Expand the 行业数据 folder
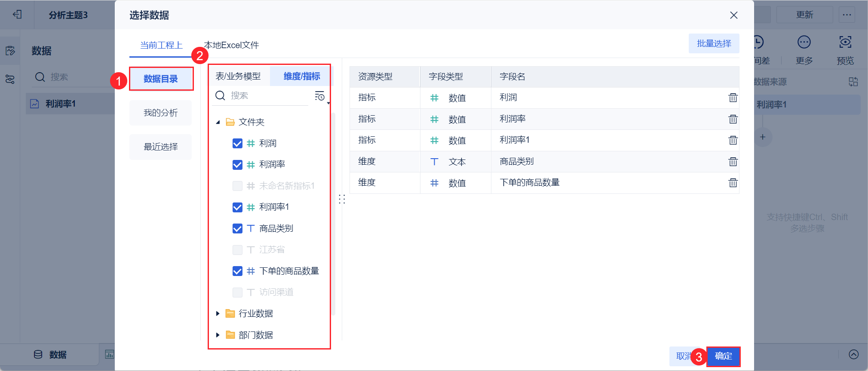 [218, 313]
